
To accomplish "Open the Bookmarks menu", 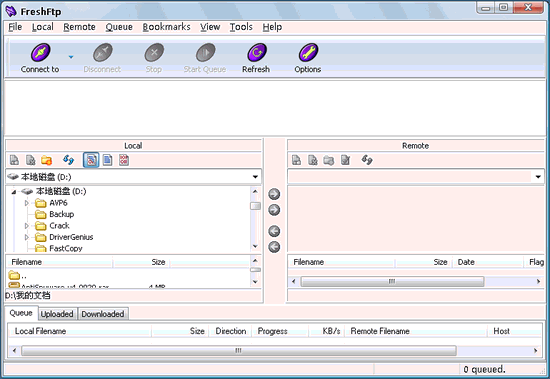I will [166, 27].
